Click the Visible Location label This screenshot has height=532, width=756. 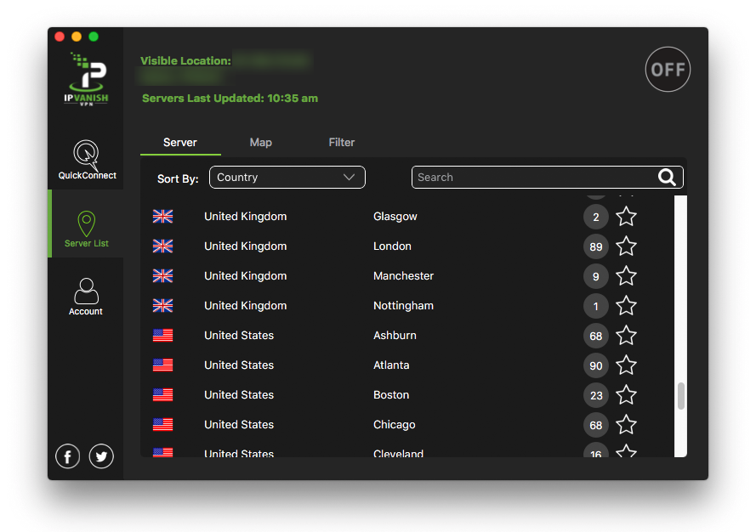click(185, 60)
